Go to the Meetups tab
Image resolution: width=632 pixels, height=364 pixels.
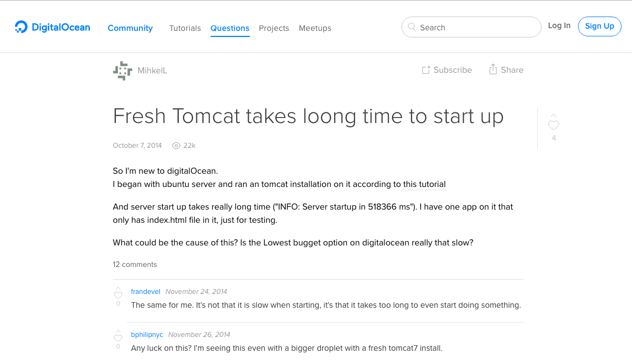315,28
